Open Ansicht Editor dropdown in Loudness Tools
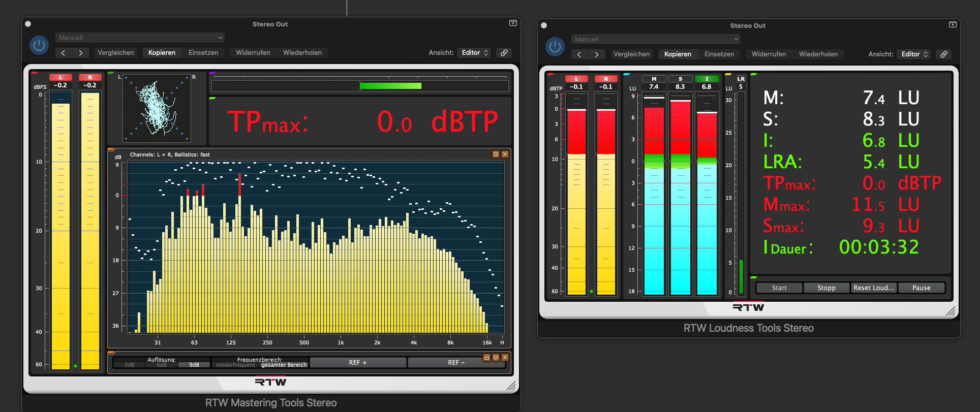 pyautogui.click(x=914, y=54)
